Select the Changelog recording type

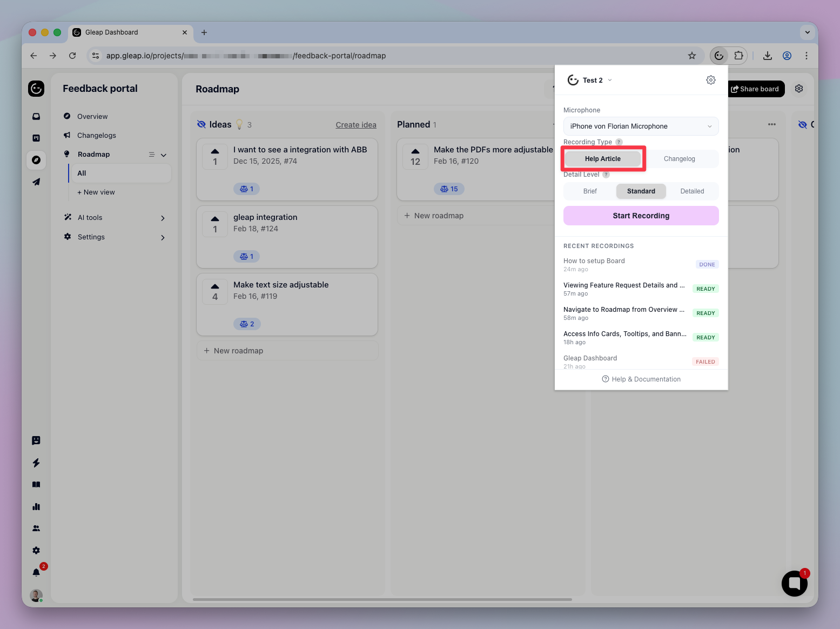coord(680,159)
